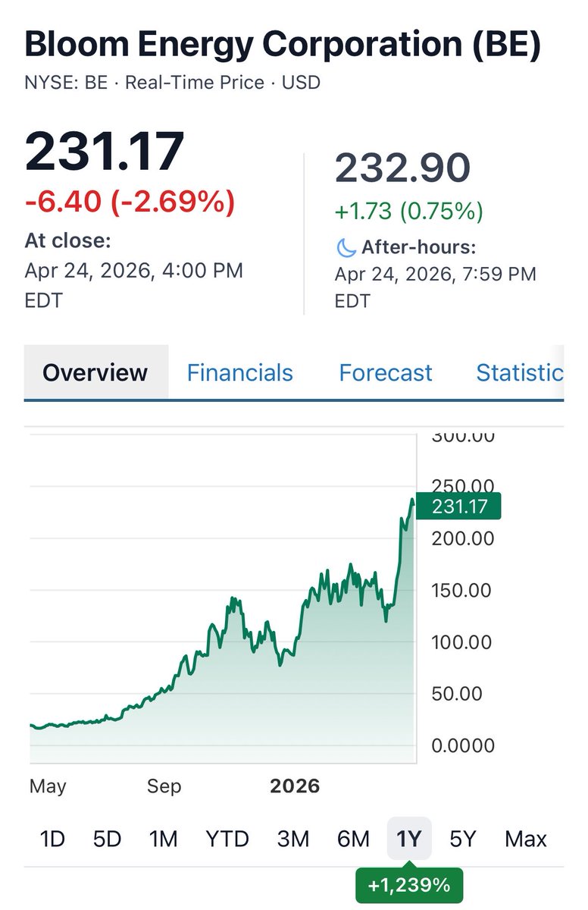Click the green 231.17 price label
Screen dimensions: 588x910
458,506
